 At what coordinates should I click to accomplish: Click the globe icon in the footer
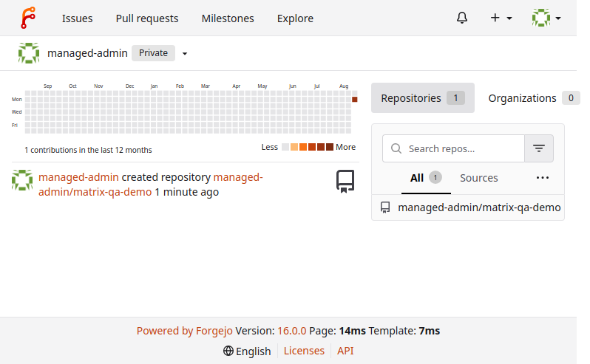[x=228, y=351]
